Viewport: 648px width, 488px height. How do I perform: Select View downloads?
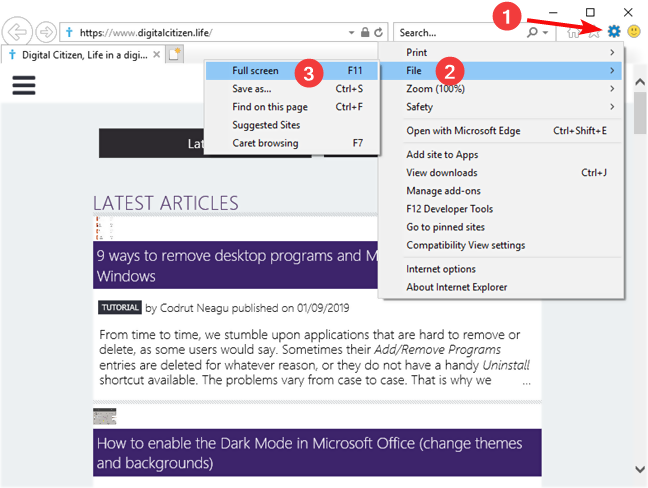pos(500,173)
